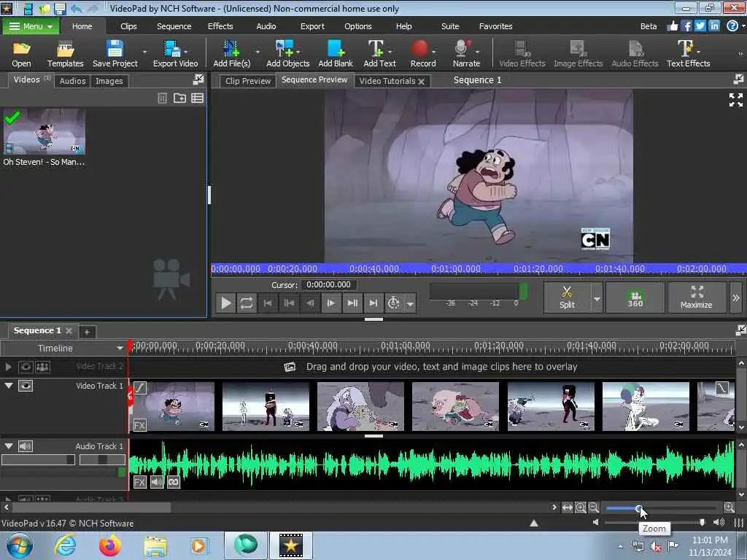Switch the media bin to list view
This screenshot has width=747, height=560.
(x=197, y=98)
